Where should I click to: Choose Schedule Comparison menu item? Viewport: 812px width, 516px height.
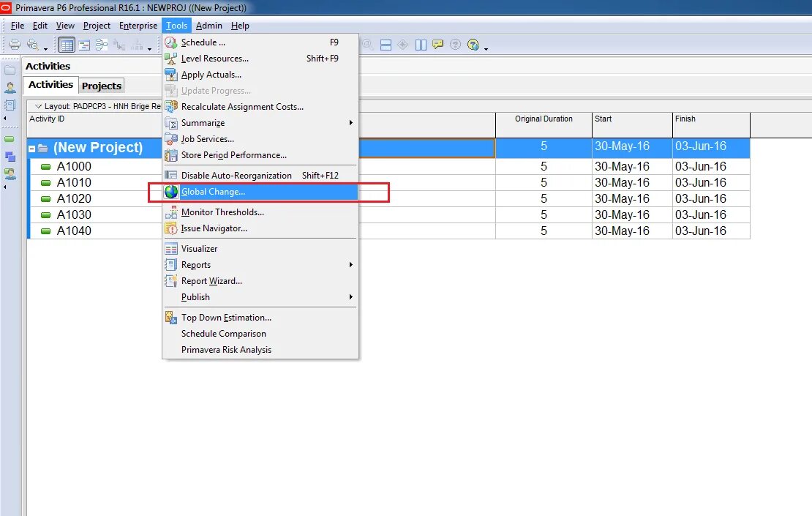coord(260,334)
